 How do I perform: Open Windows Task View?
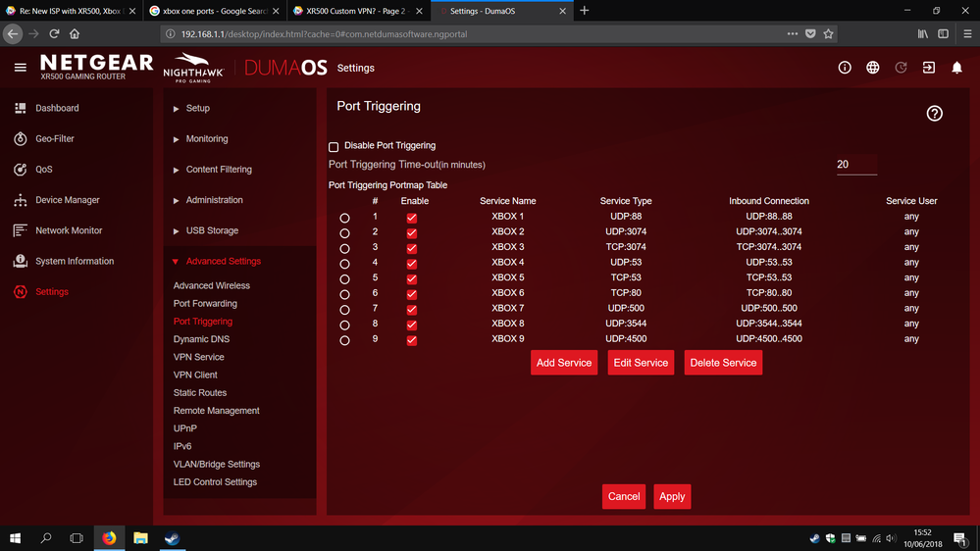tap(77, 538)
